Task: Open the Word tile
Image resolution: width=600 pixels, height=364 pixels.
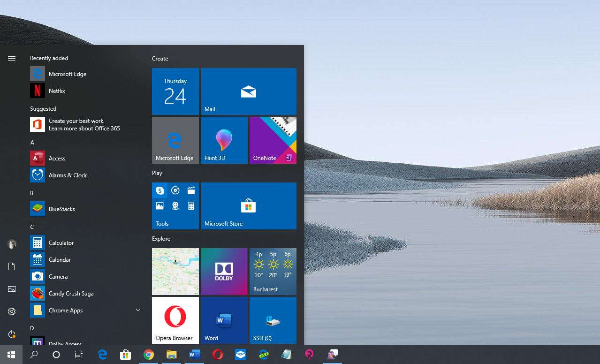Action: (224, 320)
